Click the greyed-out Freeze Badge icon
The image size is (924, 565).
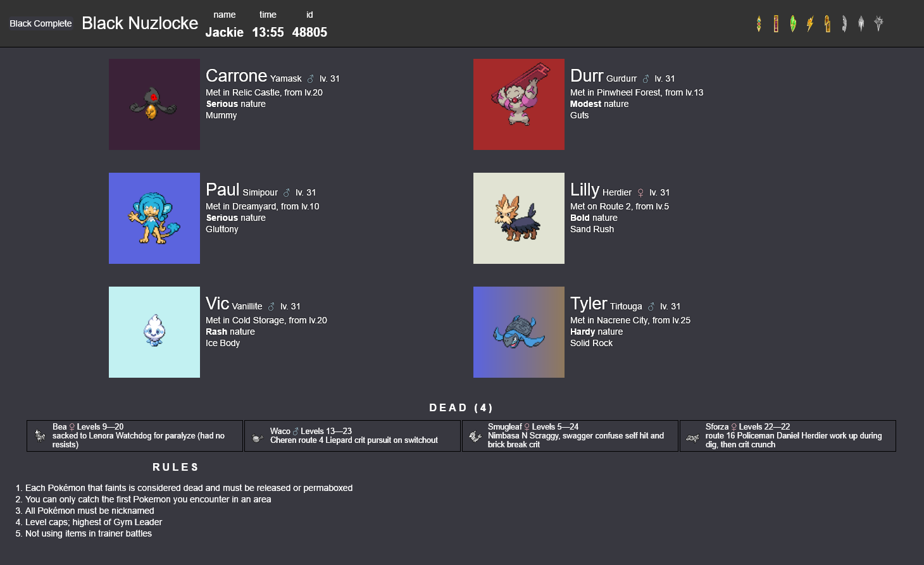click(861, 24)
